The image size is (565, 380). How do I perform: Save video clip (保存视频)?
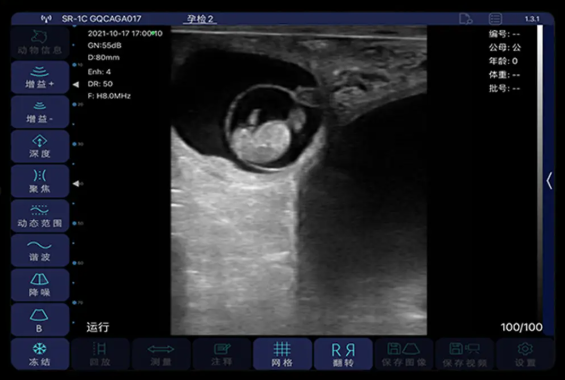464,354
